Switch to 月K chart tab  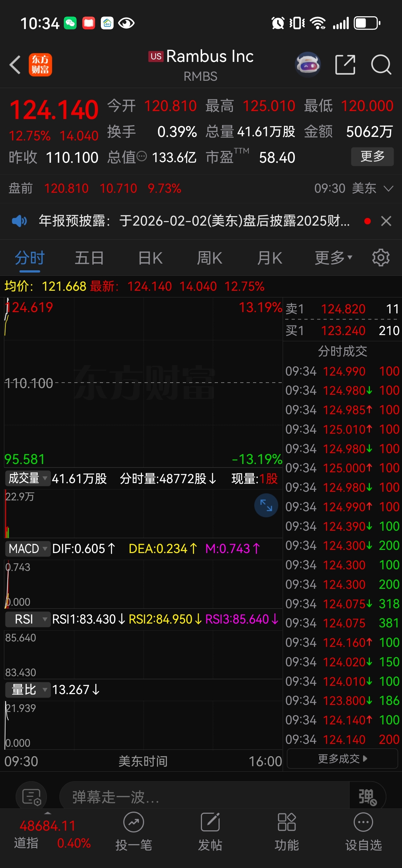[x=269, y=258]
